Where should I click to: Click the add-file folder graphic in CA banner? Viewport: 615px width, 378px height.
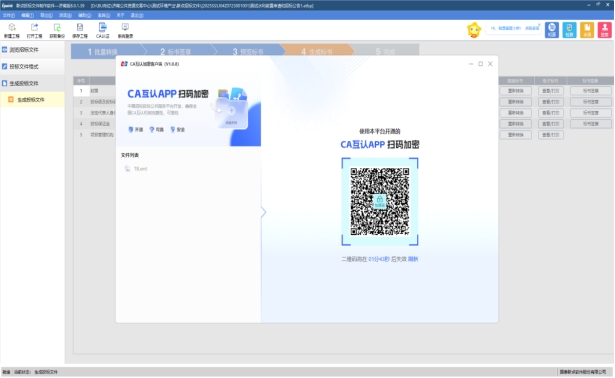pos(231,111)
